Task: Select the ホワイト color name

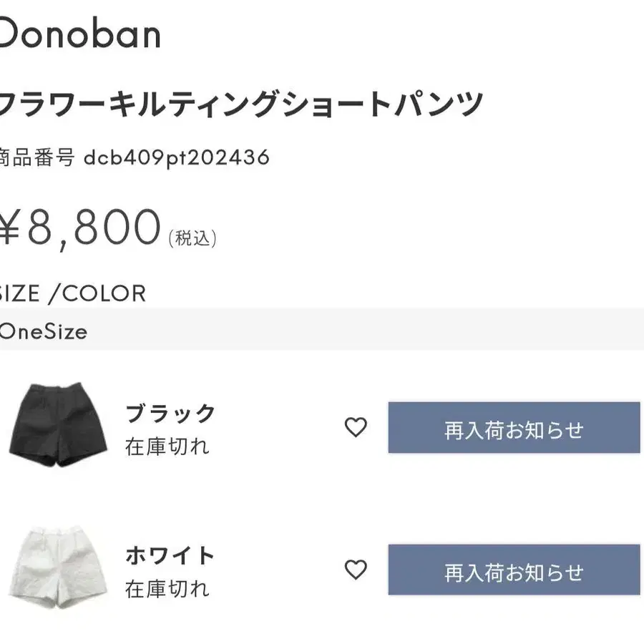Action: click(x=170, y=555)
